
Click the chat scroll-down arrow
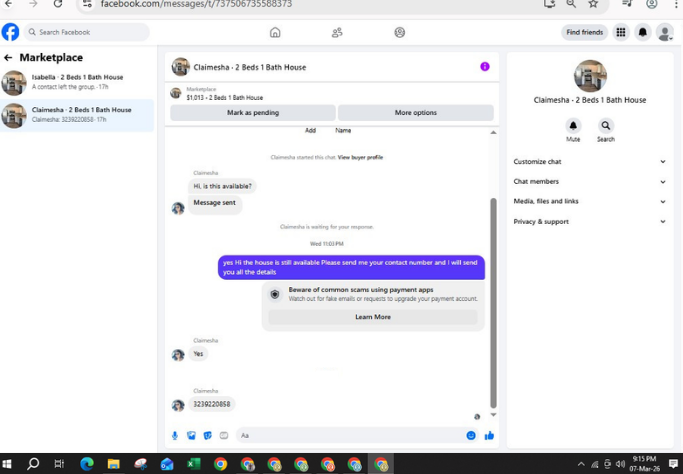(493, 415)
